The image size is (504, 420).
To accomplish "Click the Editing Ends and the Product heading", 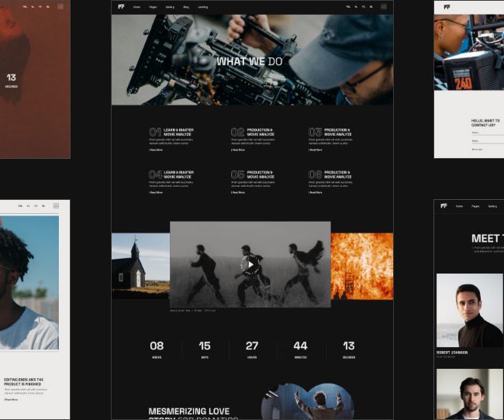I will 23,382.
